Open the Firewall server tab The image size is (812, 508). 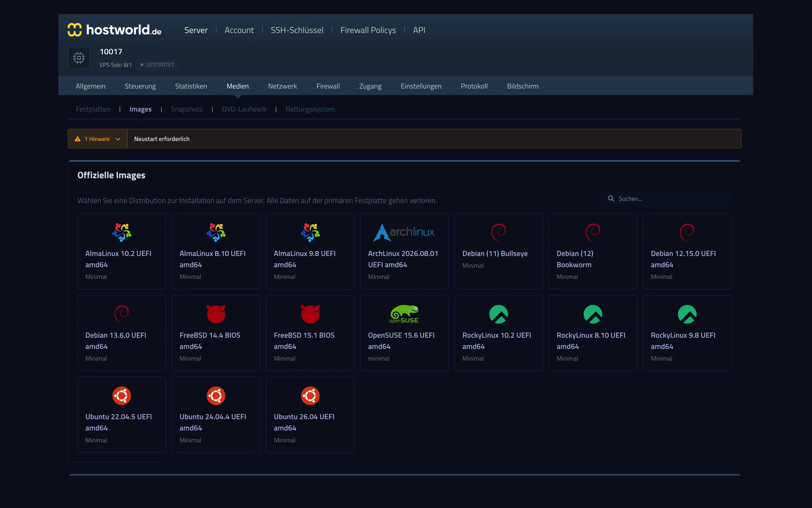328,86
